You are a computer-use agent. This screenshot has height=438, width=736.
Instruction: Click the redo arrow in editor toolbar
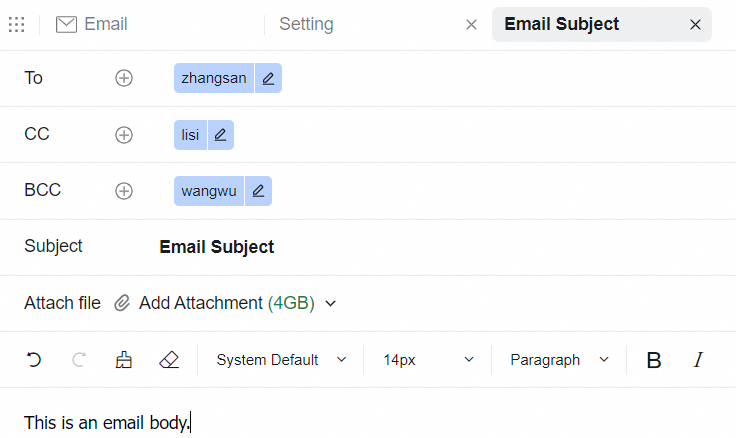[79, 360]
